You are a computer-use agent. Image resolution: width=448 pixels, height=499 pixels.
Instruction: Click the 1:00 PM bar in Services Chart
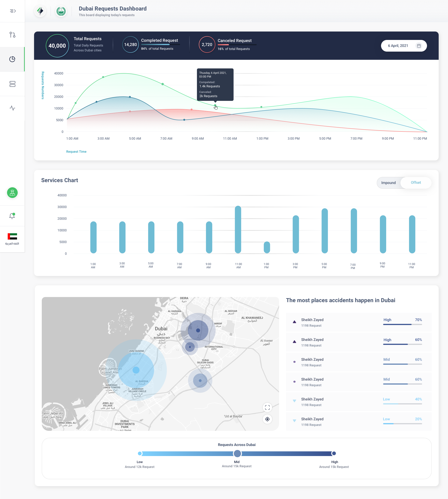click(267, 247)
